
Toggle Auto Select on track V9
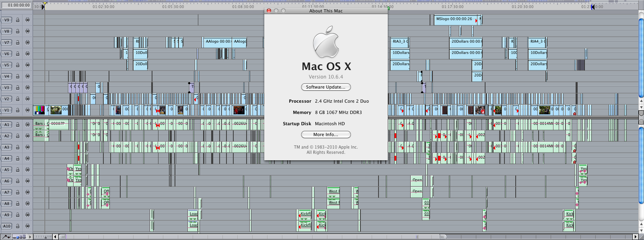27,20
